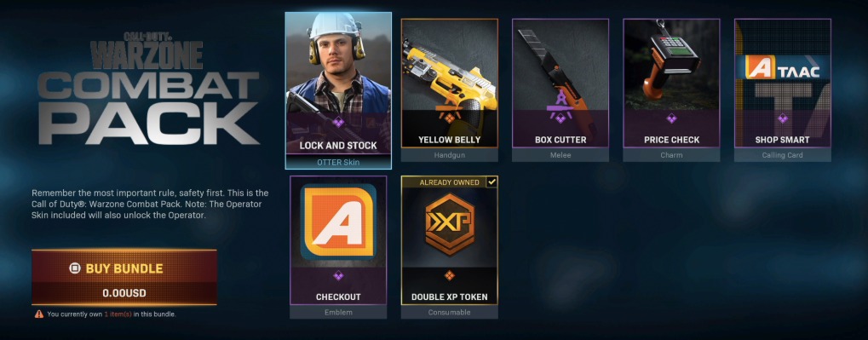Select the Shop Smart calling card

[782, 90]
